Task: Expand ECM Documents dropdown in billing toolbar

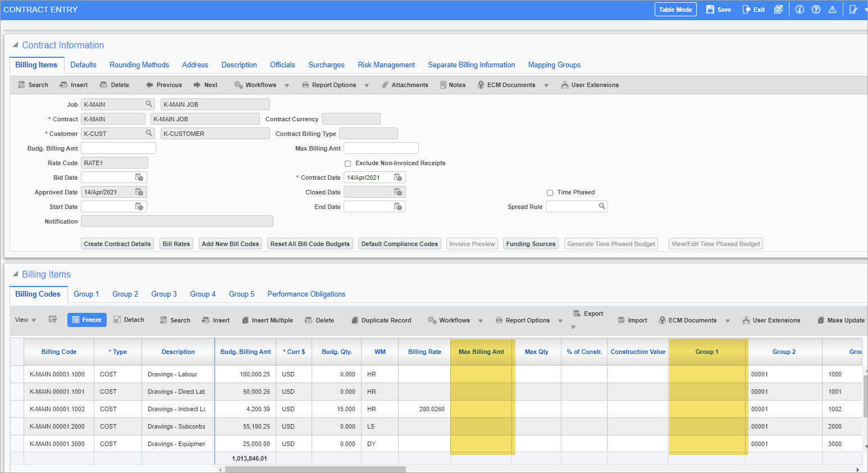Action: coord(728,321)
